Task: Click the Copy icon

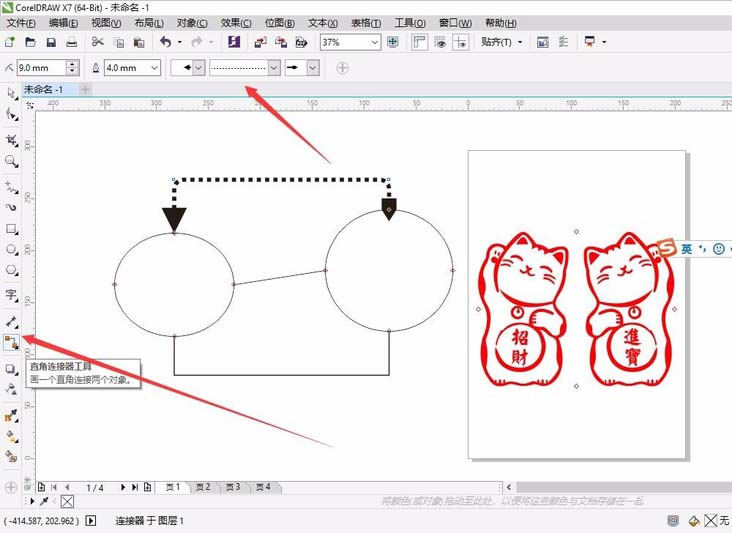Action: [119, 42]
